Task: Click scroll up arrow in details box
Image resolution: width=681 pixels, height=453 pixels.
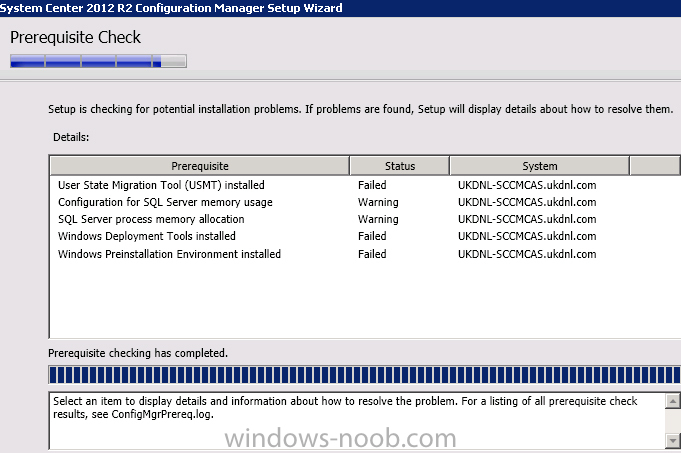Action: [x=672, y=401]
